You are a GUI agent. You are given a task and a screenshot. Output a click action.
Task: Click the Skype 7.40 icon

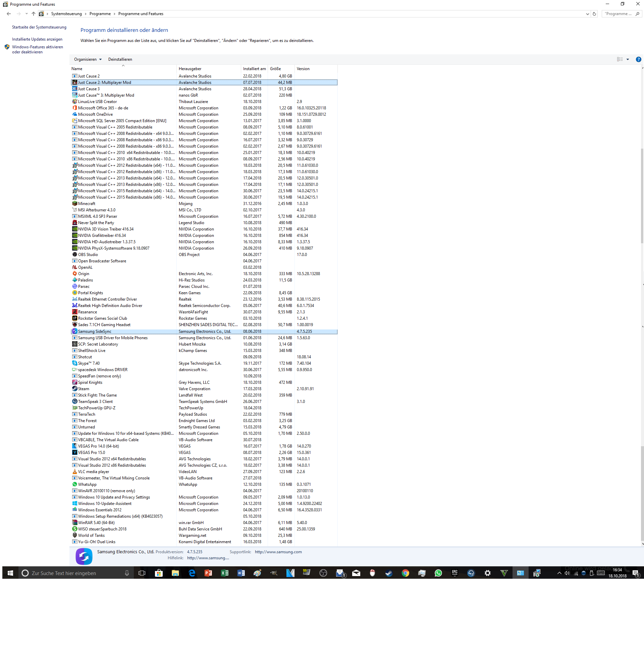pyautogui.click(x=74, y=363)
